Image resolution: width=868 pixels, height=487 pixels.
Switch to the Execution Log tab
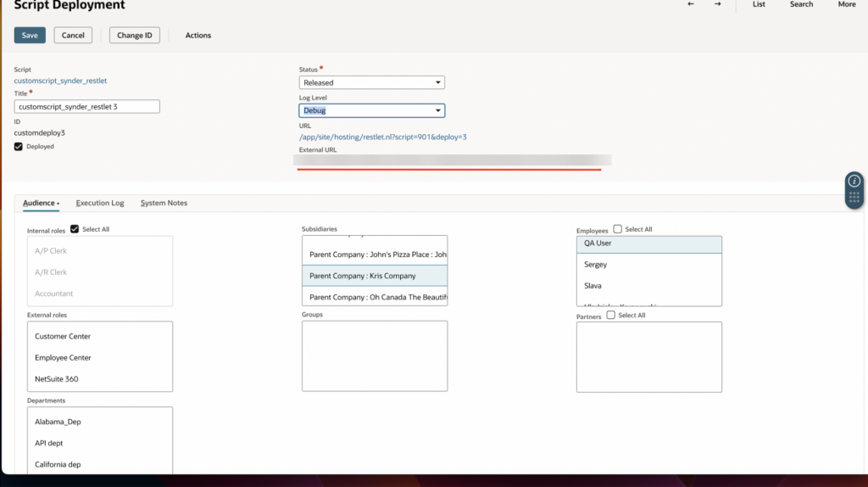tap(100, 203)
